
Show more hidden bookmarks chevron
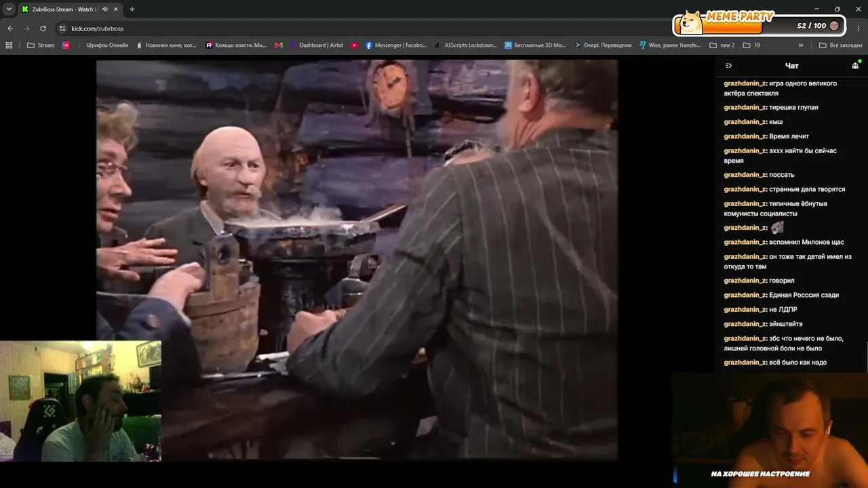[x=801, y=45]
